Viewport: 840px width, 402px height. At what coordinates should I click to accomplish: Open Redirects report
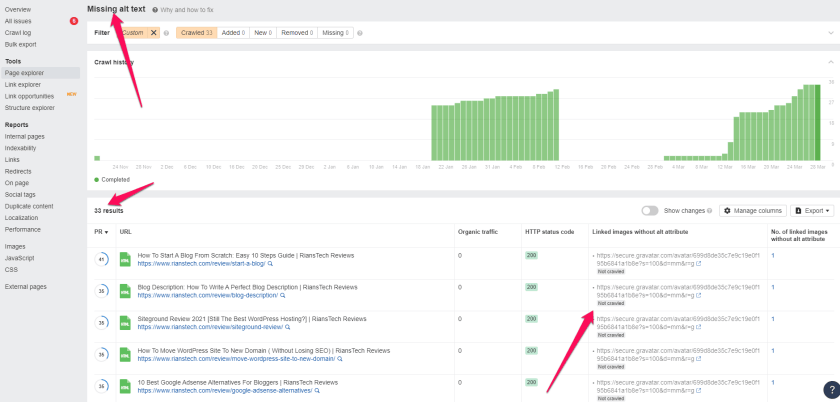pos(18,172)
